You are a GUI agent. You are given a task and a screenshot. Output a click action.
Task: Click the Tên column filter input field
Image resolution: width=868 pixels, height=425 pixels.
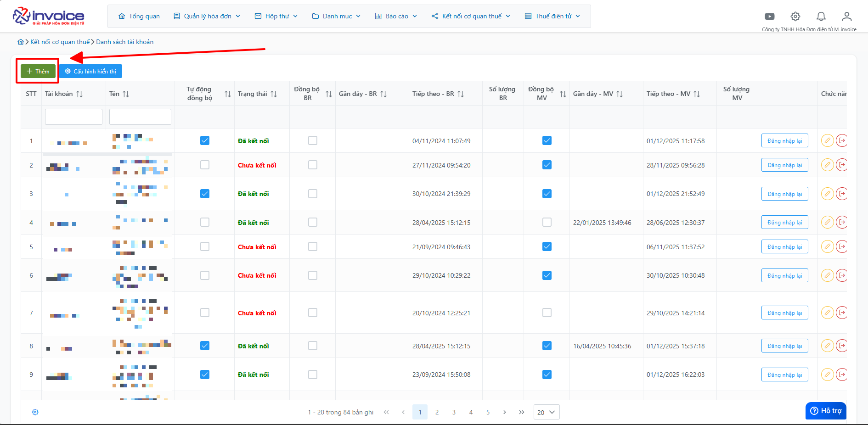[x=140, y=117]
